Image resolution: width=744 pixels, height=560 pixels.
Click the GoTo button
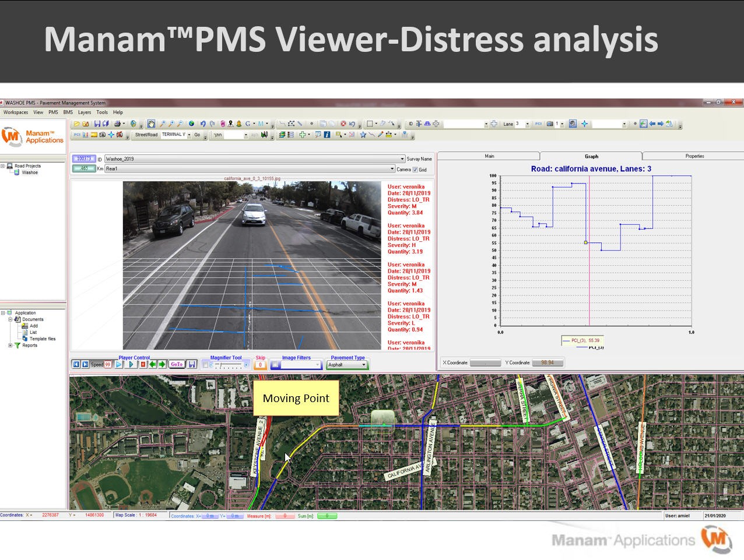177,365
